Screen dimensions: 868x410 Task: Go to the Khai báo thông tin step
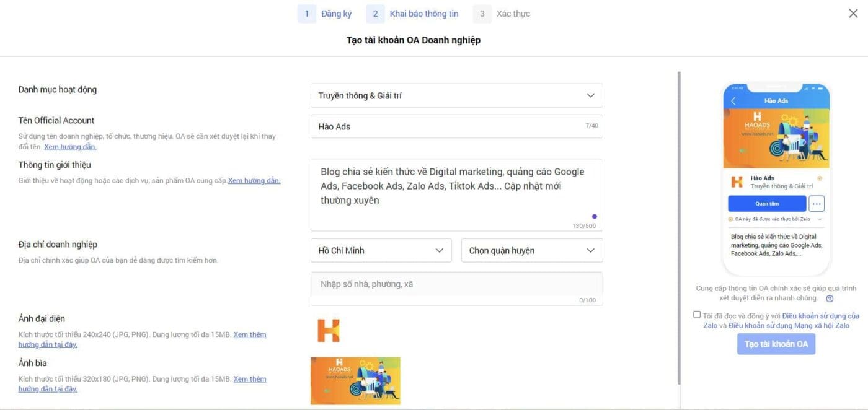coord(424,14)
